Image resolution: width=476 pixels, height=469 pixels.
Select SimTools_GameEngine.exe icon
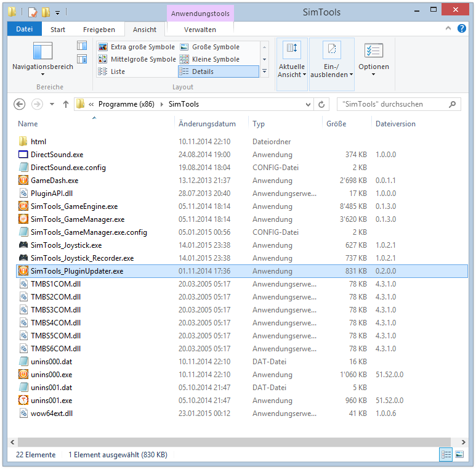23,206
